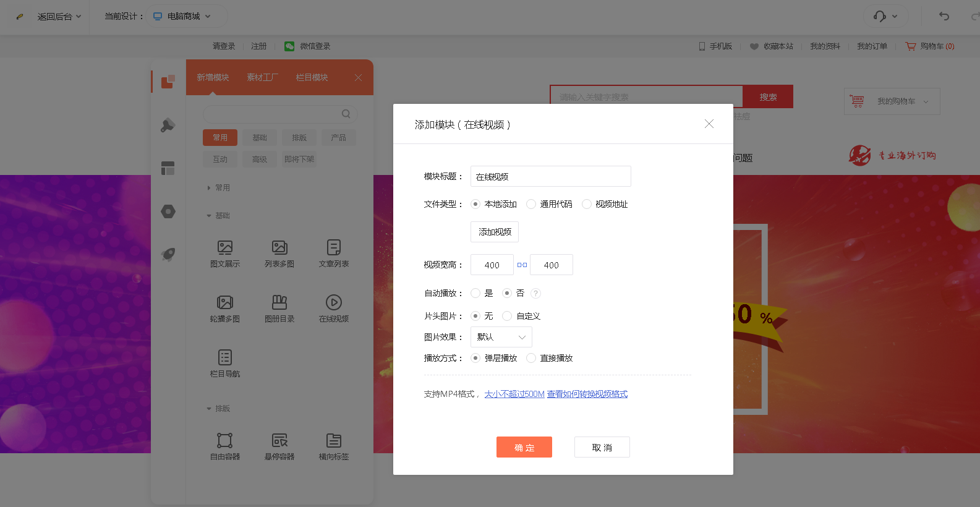Select the 悬停容器 module icon
Screen dimensions: 980x507
(x=279, y=440)
